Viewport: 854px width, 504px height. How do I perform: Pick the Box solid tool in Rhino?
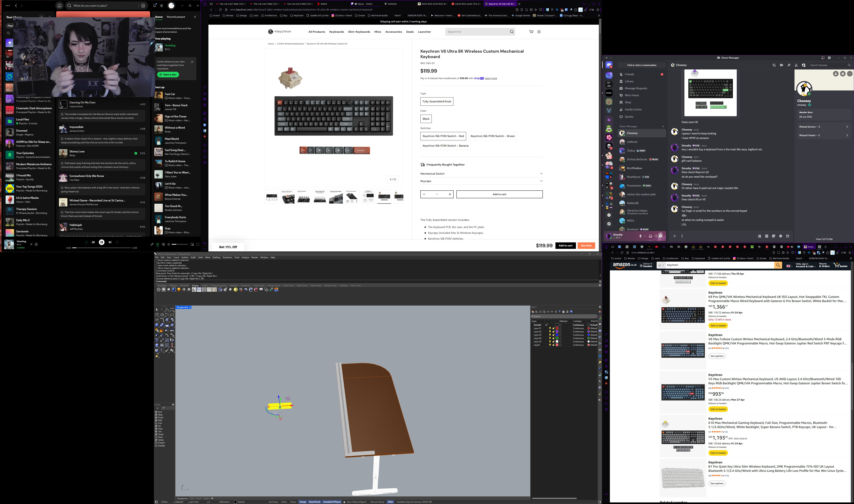click(157, 325)
